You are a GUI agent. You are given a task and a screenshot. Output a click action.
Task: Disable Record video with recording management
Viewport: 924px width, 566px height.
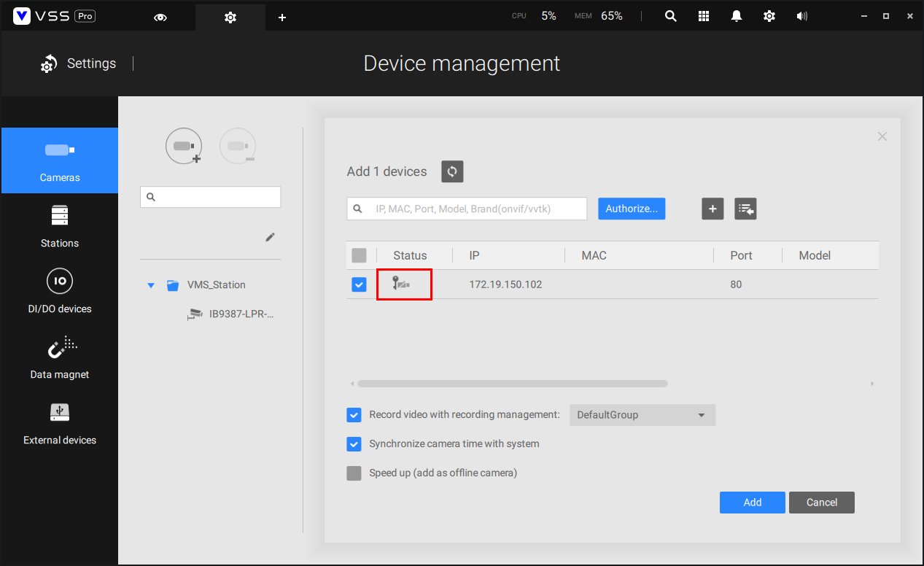coord(354,414)
